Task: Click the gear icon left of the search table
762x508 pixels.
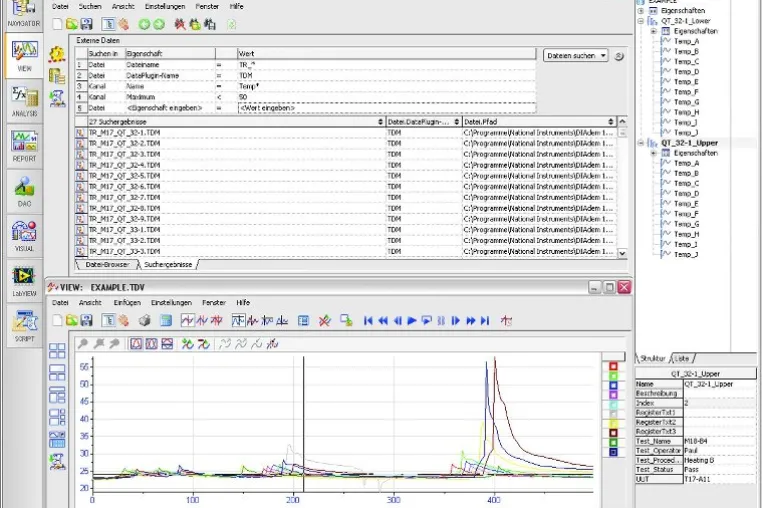Action: pos(56,54)
